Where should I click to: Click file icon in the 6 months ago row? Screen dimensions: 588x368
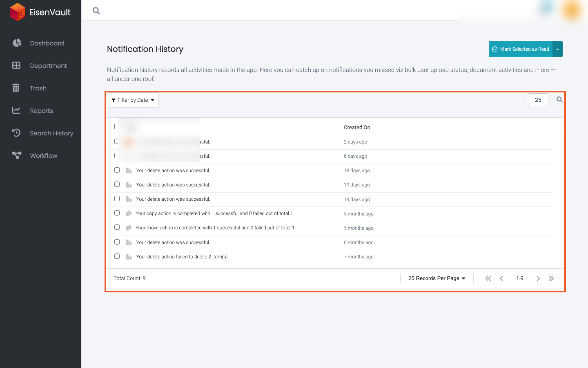(x=129, y=242)
